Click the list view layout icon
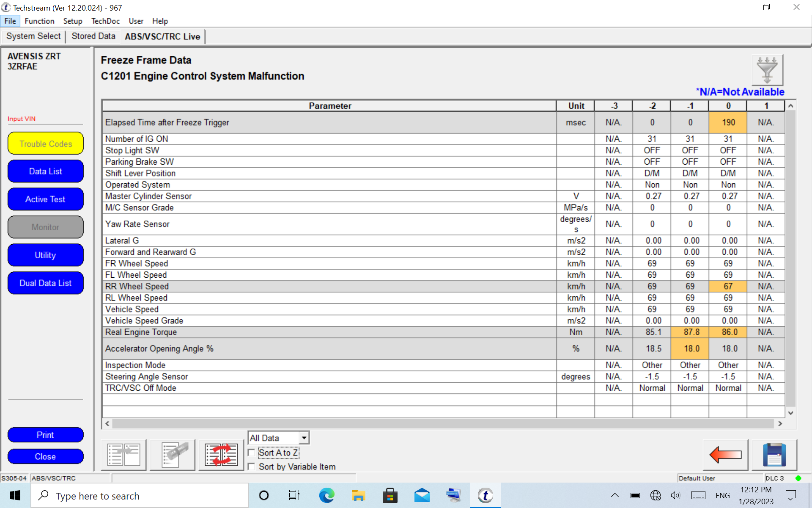812x508 pixels. (x=123, y=455)
